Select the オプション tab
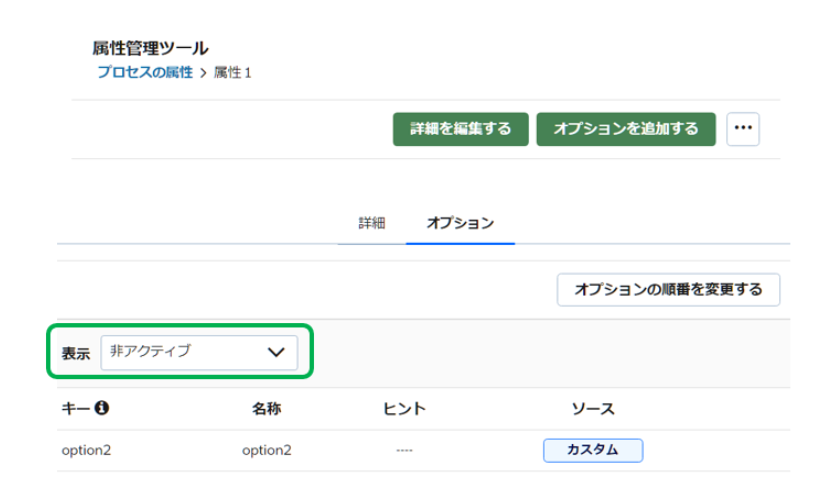The height and width of the screenshot is (484, 820). tap(460, 223)
